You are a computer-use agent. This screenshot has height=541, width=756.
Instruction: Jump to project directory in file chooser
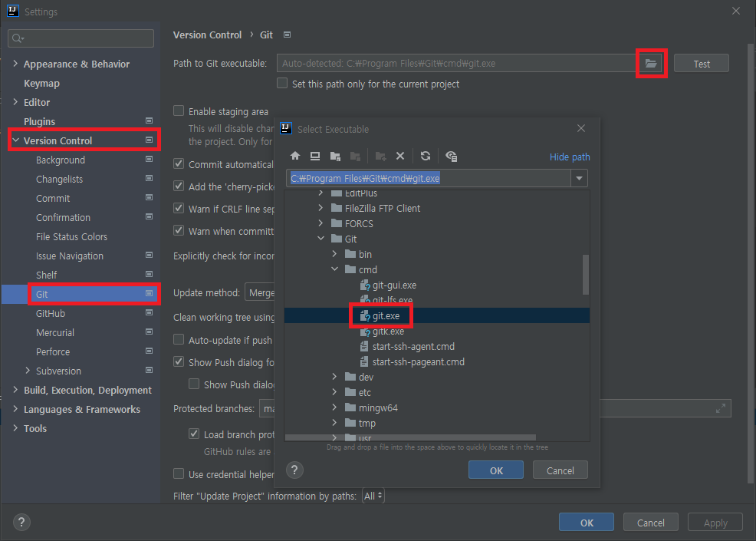tap(335, 156)
